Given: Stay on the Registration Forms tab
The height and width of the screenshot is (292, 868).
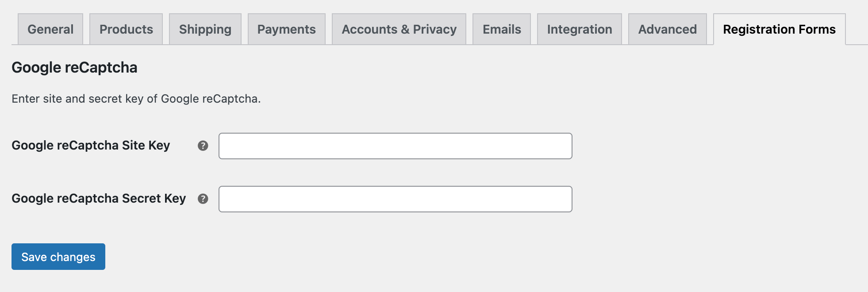Looking at the screenshot, I should coord(779,29).
